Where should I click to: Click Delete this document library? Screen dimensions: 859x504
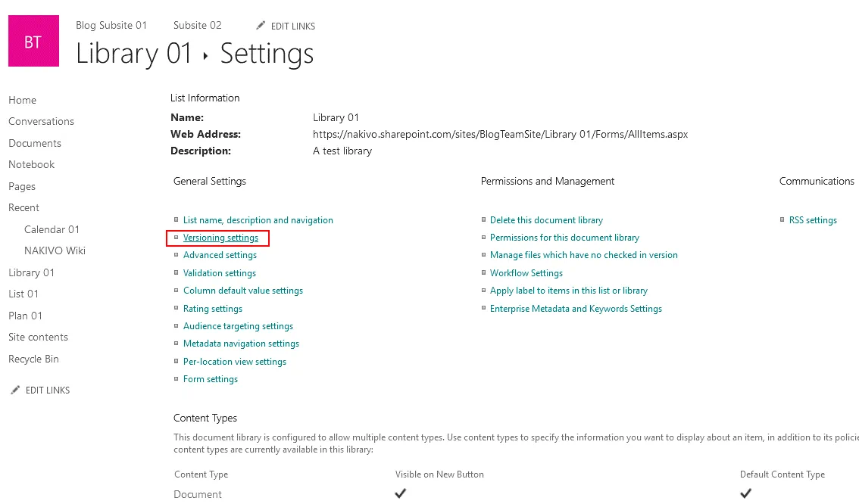pos(546,220)
